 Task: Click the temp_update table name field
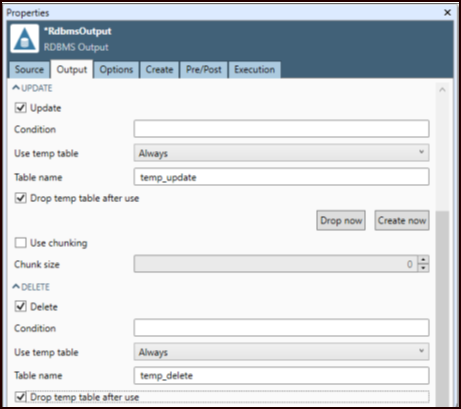(x=281, y=177)
